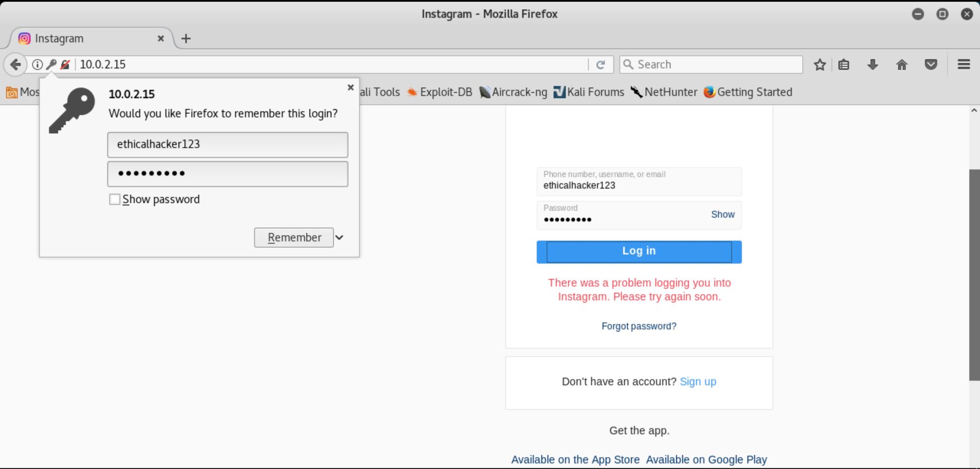Click the scrollbar up arrow
The image size is (980, 469).
click(974, 110)
